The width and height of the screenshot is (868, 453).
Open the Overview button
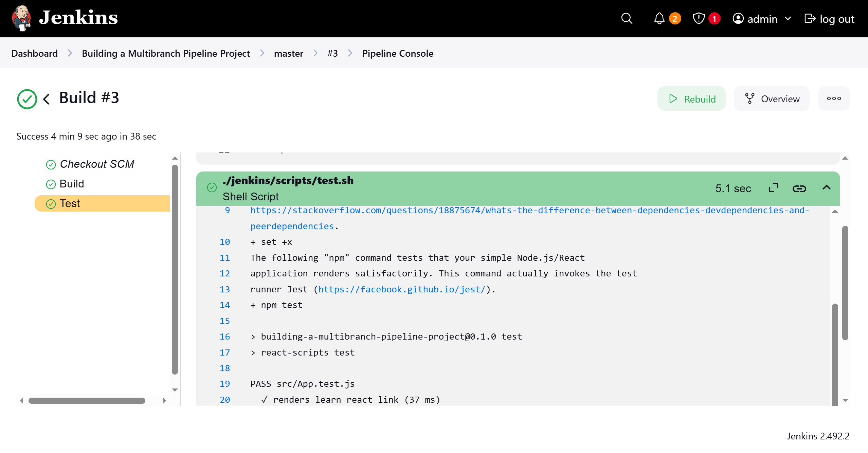[x=772, y=98]
